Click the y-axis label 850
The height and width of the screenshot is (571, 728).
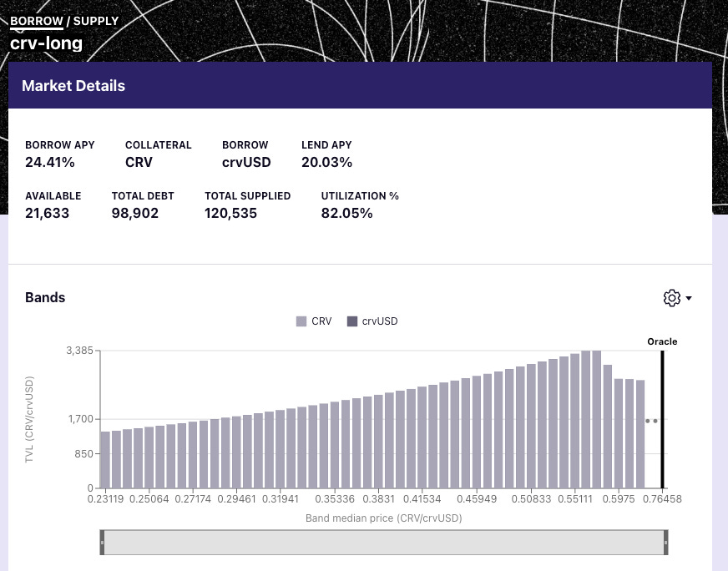84,453
